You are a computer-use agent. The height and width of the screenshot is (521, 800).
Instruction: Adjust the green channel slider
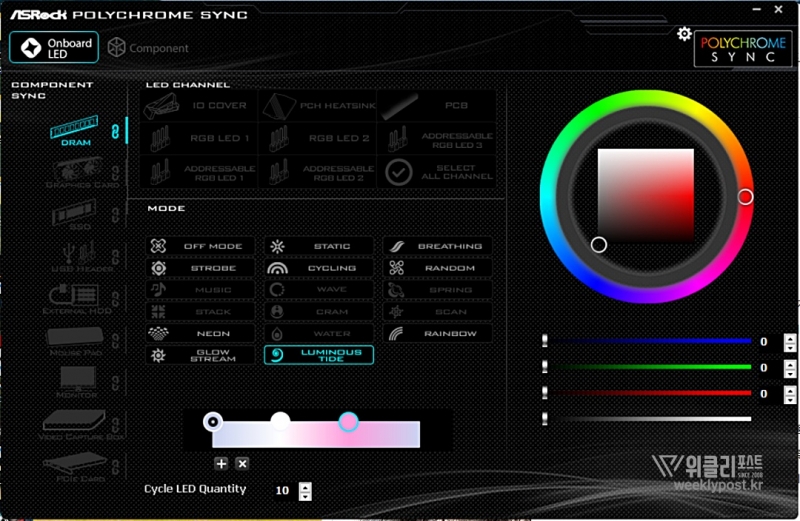(648, 366)
